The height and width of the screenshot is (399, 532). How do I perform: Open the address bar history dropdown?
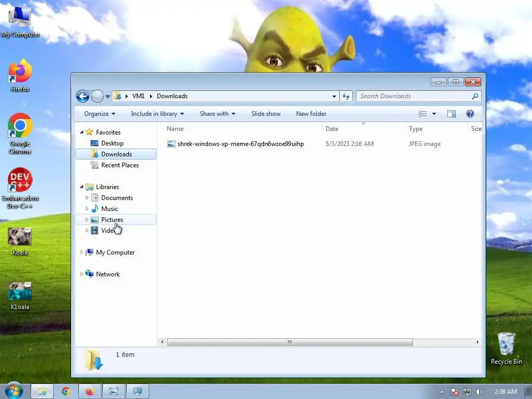[x=334, y=96]
